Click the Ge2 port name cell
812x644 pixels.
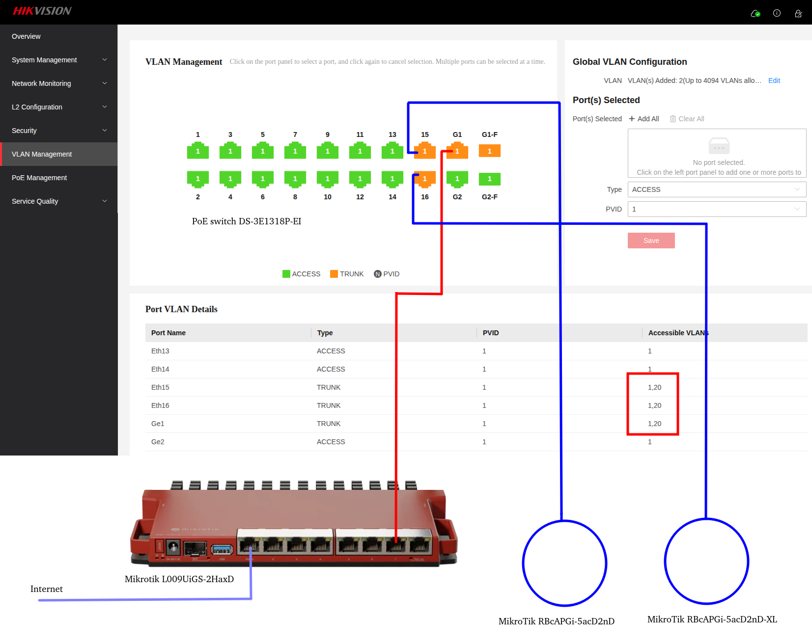[x=158, y=442]
